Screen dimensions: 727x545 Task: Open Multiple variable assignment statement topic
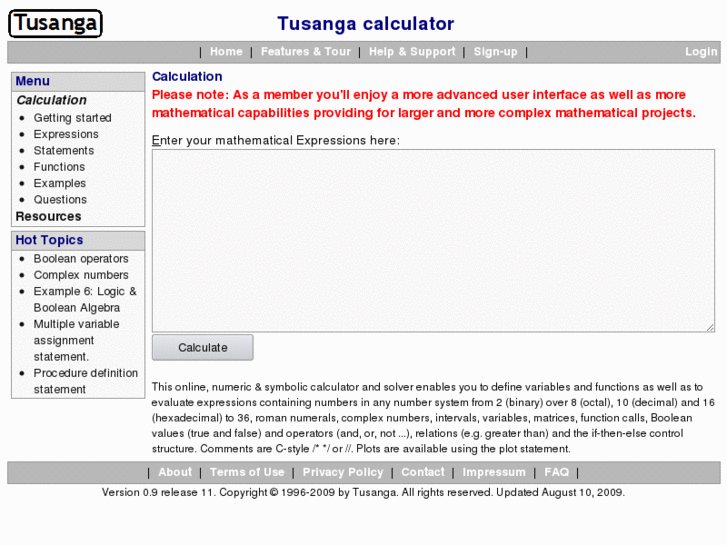click(77, 340)
